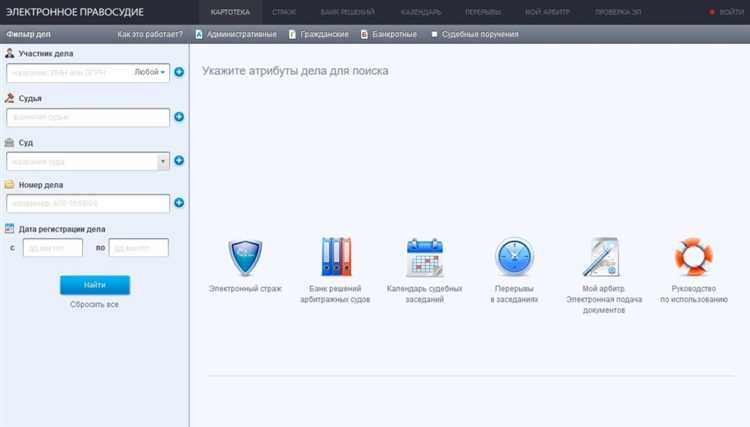Focus the Номер дела input field

pos(87,204)
